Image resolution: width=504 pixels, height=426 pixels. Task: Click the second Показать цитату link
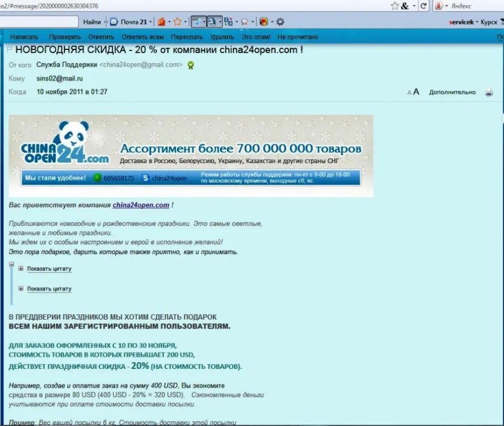tap(49, 289)
